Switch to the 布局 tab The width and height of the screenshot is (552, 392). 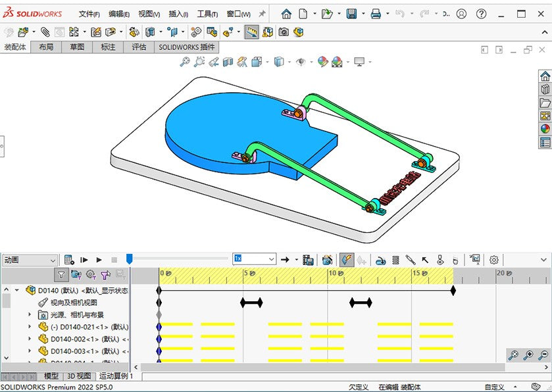click(x=46, y=47)
